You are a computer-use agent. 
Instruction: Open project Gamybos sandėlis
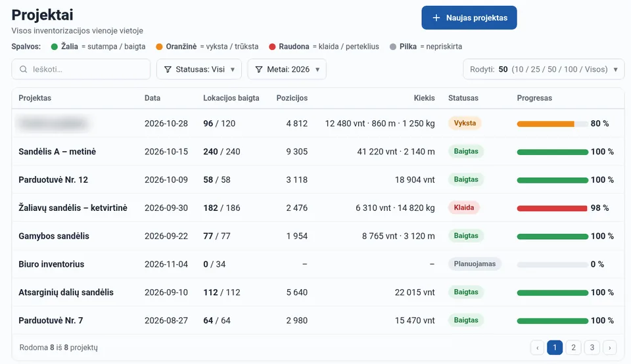click(x=54, y=236)
